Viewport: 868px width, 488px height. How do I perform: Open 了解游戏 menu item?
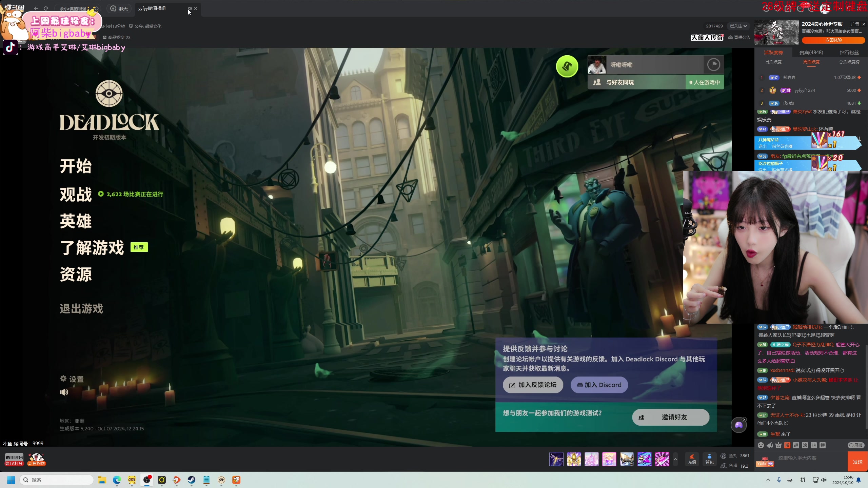tap(92, 247)
